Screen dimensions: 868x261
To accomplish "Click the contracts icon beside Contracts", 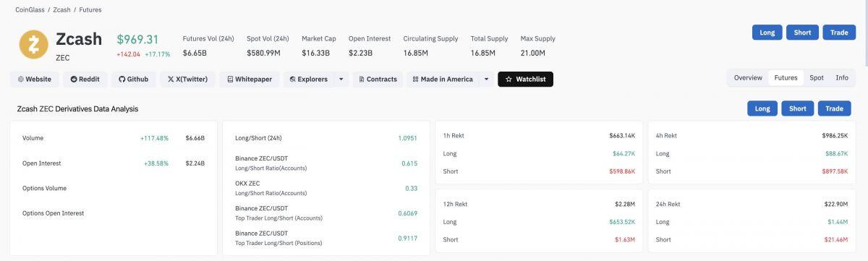I will pos(362,79).
